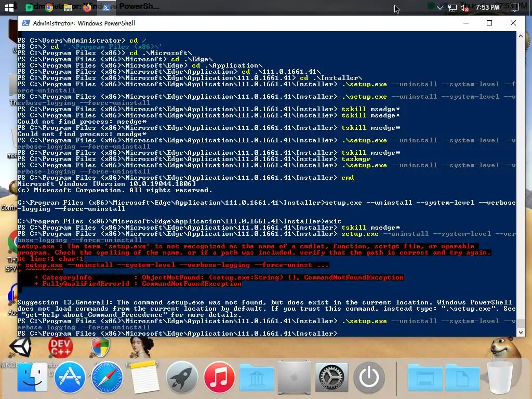This screenshot has width=532, height=399.
Task: Open the Finder icon in the dock
Action: pos(32,377)
